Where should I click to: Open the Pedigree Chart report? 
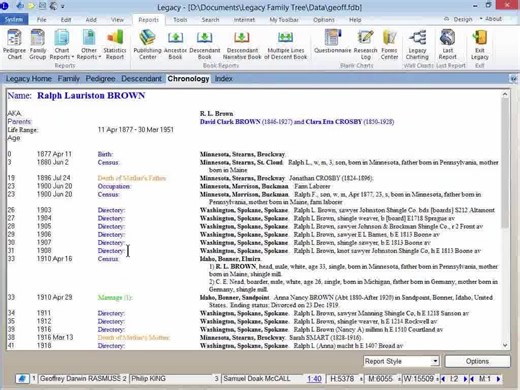tap(14, 45)
